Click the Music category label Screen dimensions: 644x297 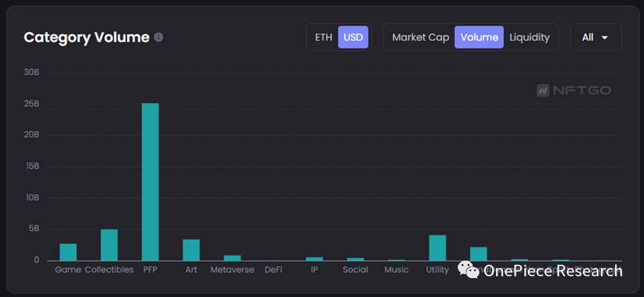396,270
